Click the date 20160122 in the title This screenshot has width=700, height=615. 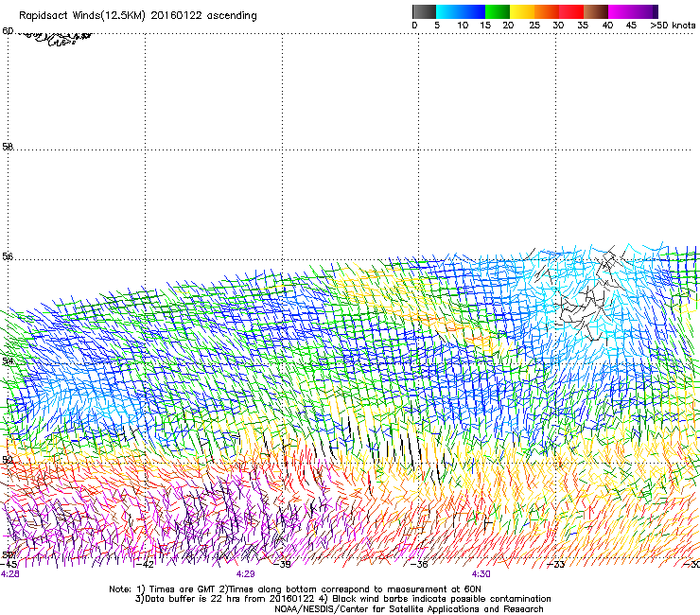(x=176, y=16)
